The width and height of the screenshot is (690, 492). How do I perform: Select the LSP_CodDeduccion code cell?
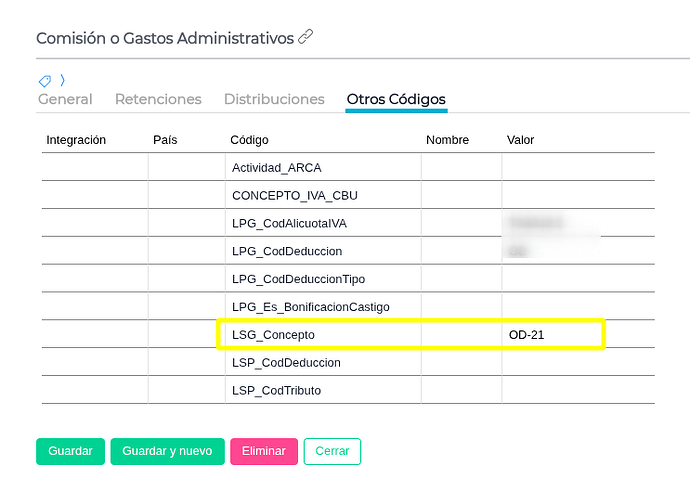tap(323, 362)
